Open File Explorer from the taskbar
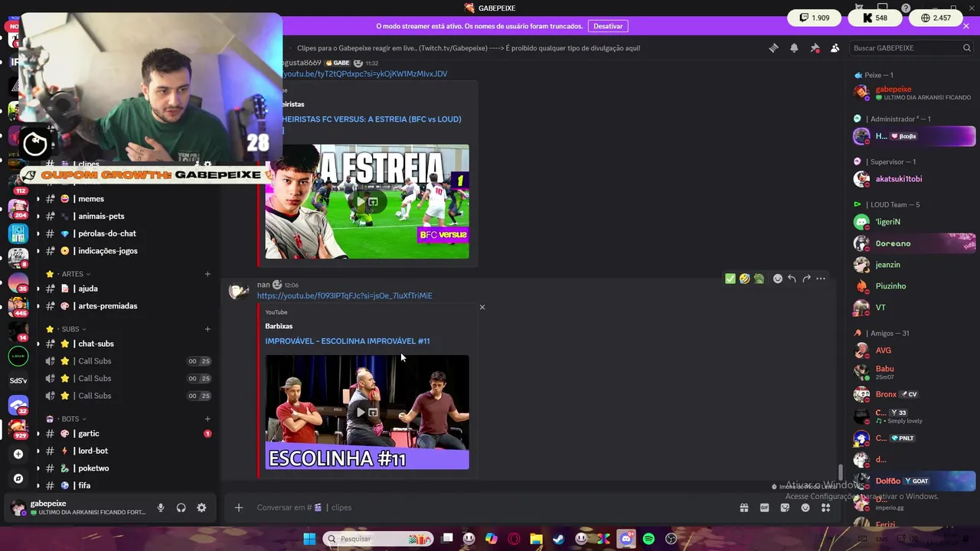Screen dimensions: 980x551 (536, 539)
